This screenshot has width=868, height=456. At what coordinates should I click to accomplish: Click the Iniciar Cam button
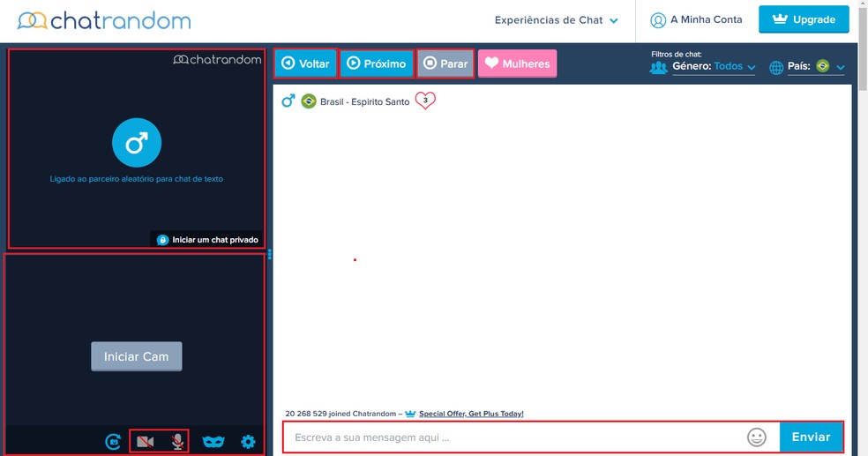[136, 356]
